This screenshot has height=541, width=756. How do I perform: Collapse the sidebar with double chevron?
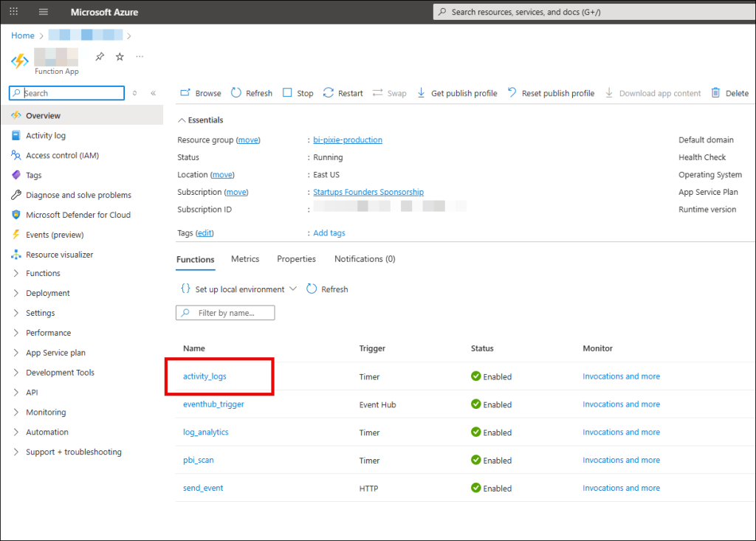tap(153, 94)
